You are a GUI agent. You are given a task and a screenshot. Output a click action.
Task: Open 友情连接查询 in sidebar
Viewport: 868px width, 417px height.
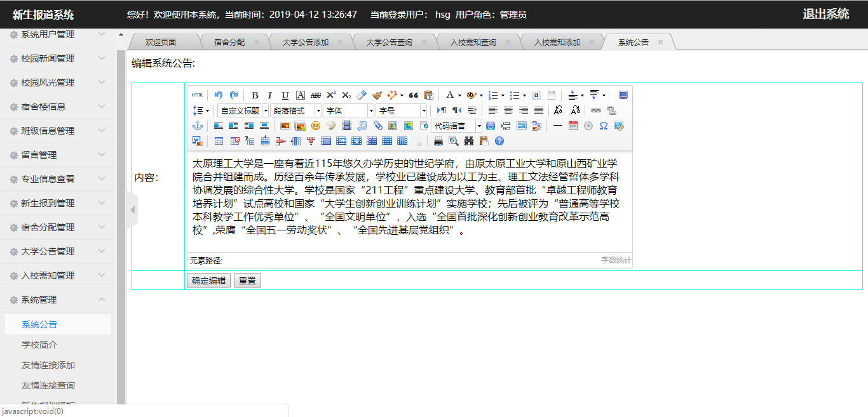pos(48,385)
